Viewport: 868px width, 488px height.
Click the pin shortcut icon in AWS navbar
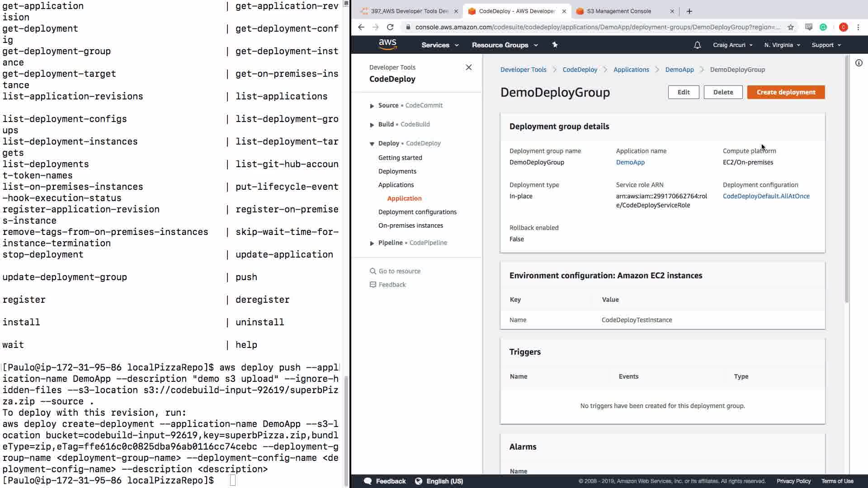pyautogui.click(x=555, y=45)
